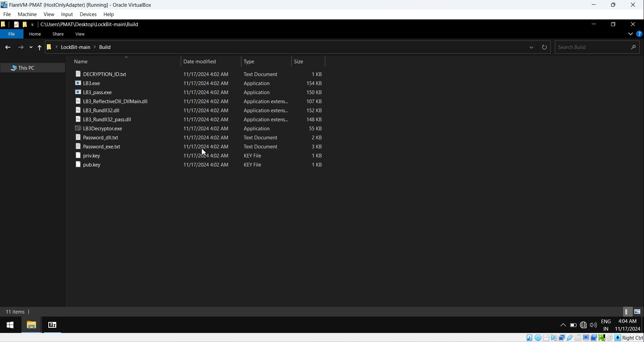
Task: Click VirtualBox green CPU execution cap icon
Action: pyautogui.click(x=602, y=338)
